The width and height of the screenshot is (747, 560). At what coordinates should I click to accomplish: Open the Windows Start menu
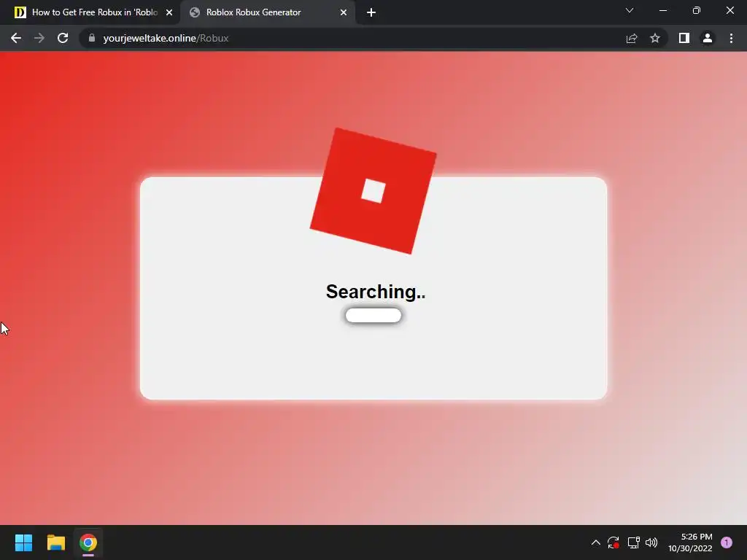point(23,542)
